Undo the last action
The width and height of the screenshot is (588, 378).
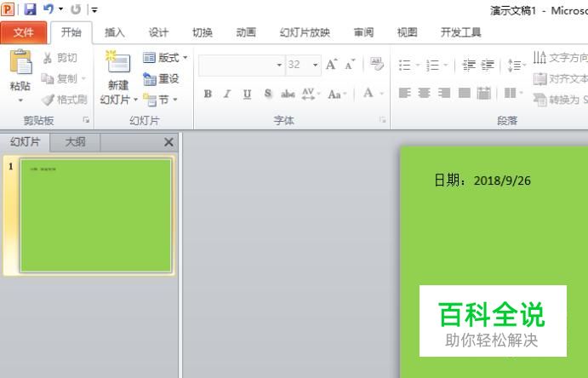click(48, 9)
